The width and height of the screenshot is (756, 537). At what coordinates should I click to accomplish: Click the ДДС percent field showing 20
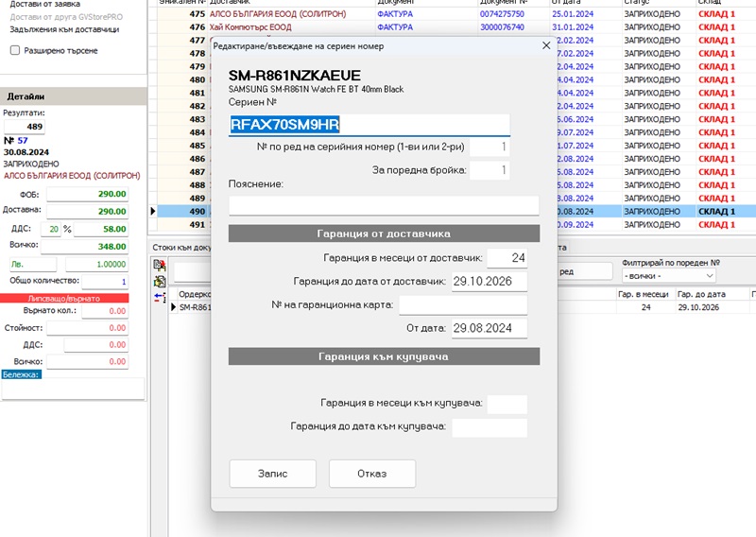coord(52,229)
